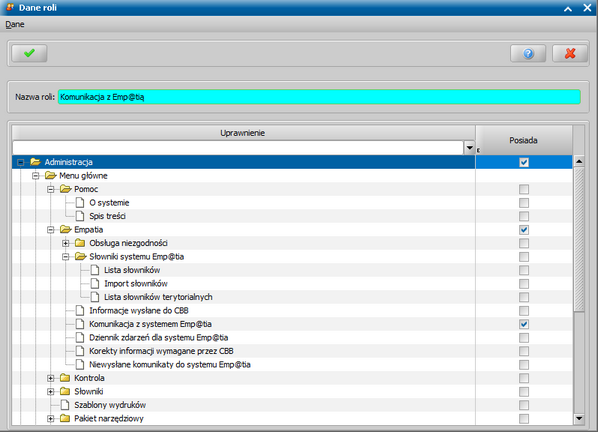Click the Pomoc folder icon
The image size is (598, 432).
[x=66, y=189]
